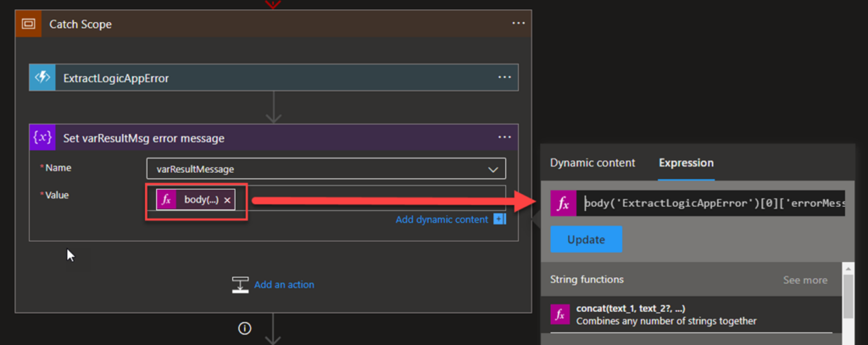Click the info icon below the scope

245,328
